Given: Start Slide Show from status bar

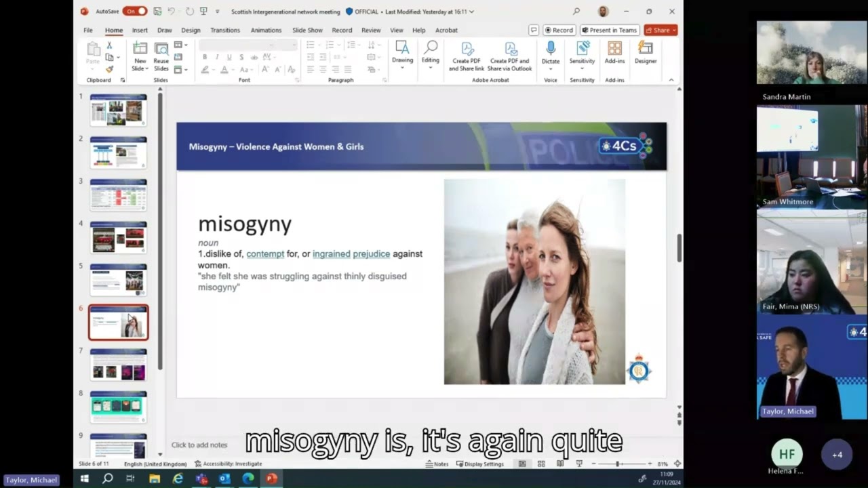Looking at the screenshot, I should pyautogui.click(x=579, y=464).
